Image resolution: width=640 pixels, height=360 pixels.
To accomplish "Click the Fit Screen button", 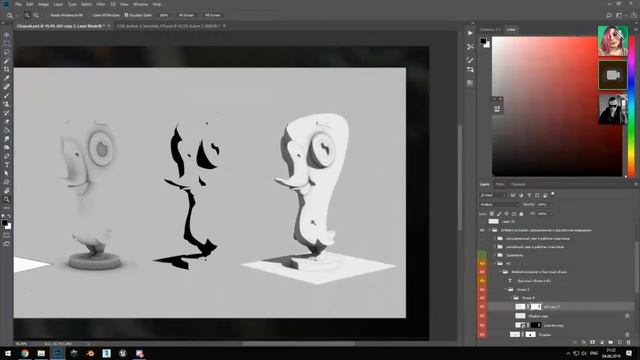I will (x=187, y=15).
